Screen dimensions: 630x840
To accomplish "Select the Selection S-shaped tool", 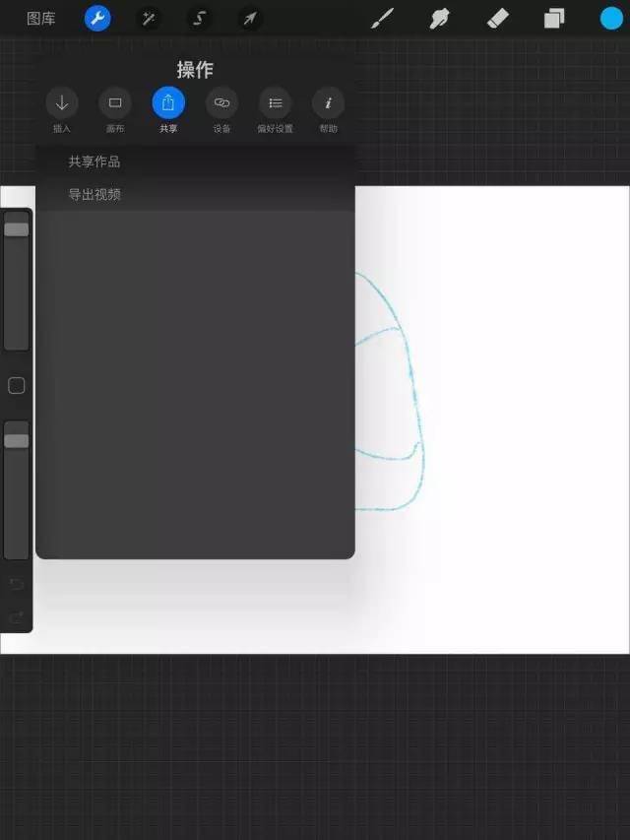I will 199,20.
